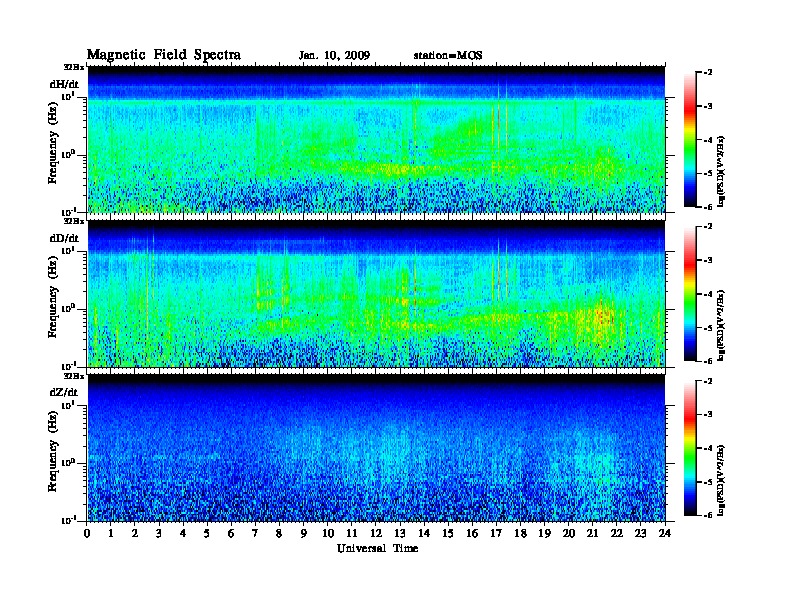
Task: Click hour tick label 24 on the time axis
Action: 665,533
